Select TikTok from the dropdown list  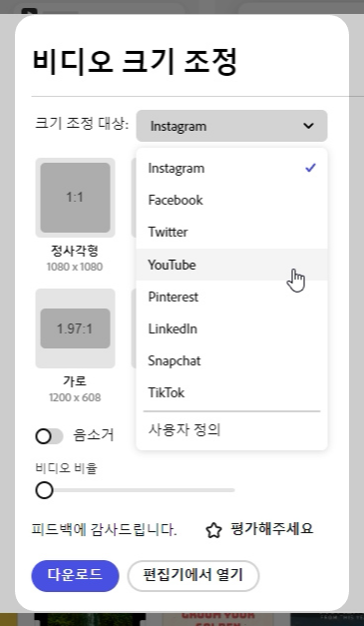tap(231, 392)
